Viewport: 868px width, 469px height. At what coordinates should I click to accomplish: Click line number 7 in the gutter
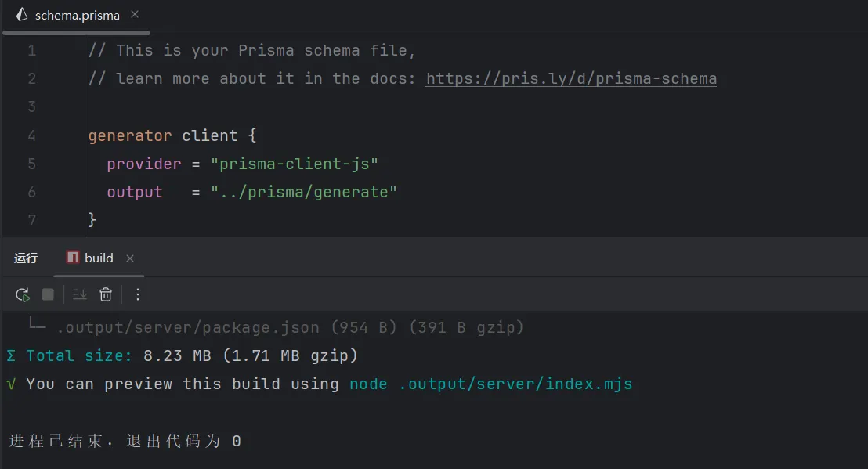(x=31, y=220)
